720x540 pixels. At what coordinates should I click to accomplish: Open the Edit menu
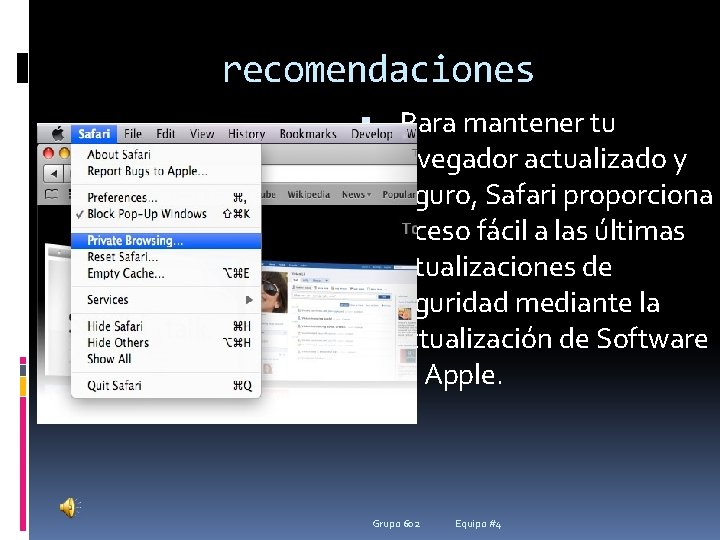[x=165, y=134]
